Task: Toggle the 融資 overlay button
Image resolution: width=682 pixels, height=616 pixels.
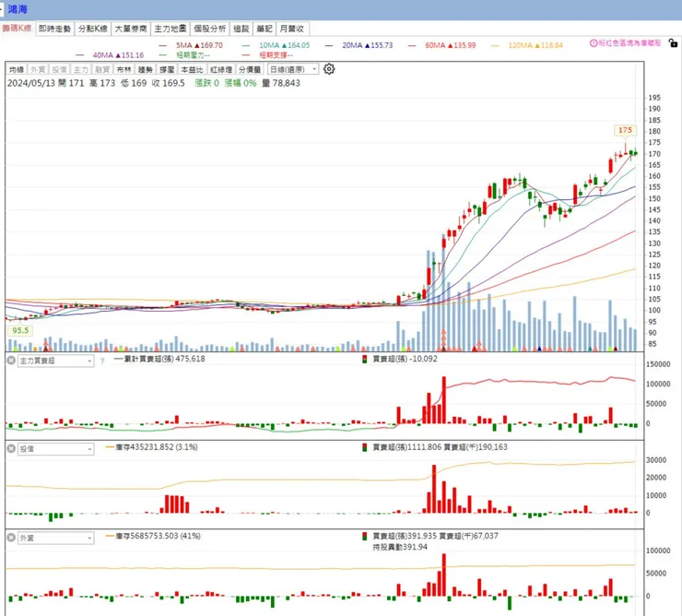Action: [102, 70]
